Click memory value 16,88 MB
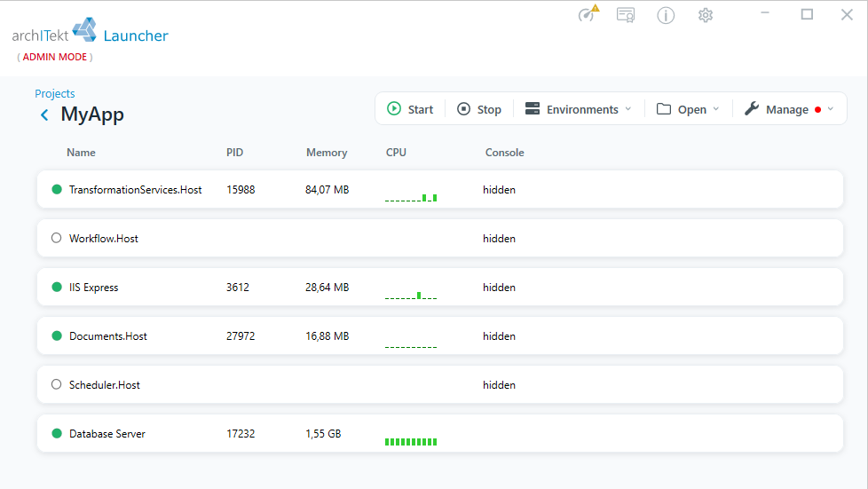This screenshot has height=489, width=868. coord(327,335)
